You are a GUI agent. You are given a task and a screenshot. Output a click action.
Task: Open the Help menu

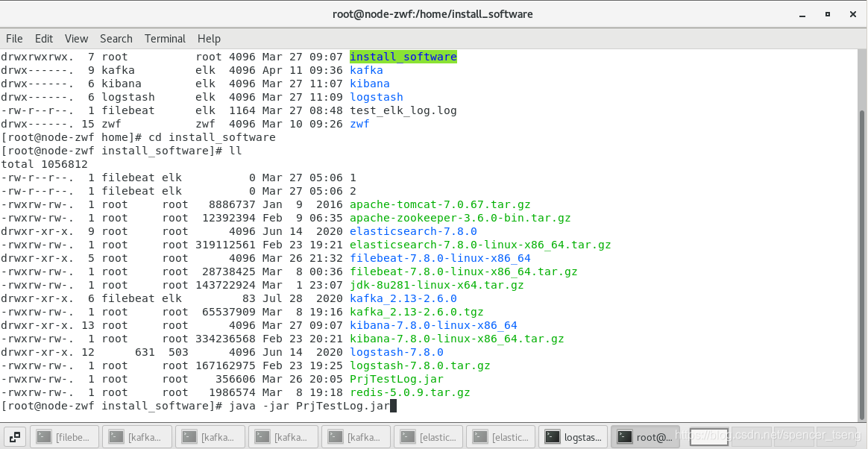(x=209, y=38)
